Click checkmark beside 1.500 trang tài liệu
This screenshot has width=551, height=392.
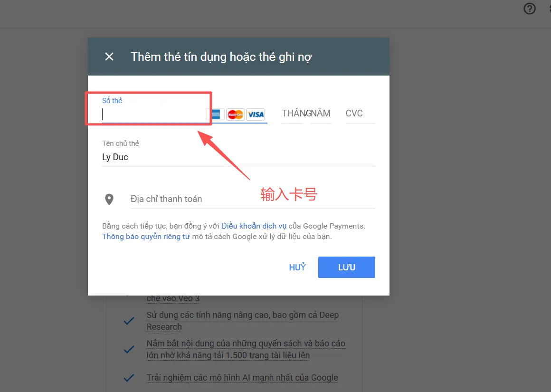click(x=129, y=349)
